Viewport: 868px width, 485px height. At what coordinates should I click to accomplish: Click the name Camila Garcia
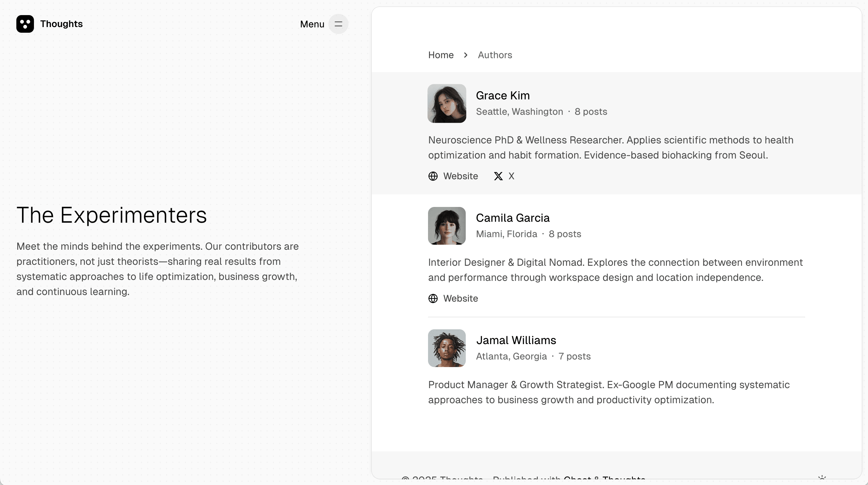coord(513,218)
